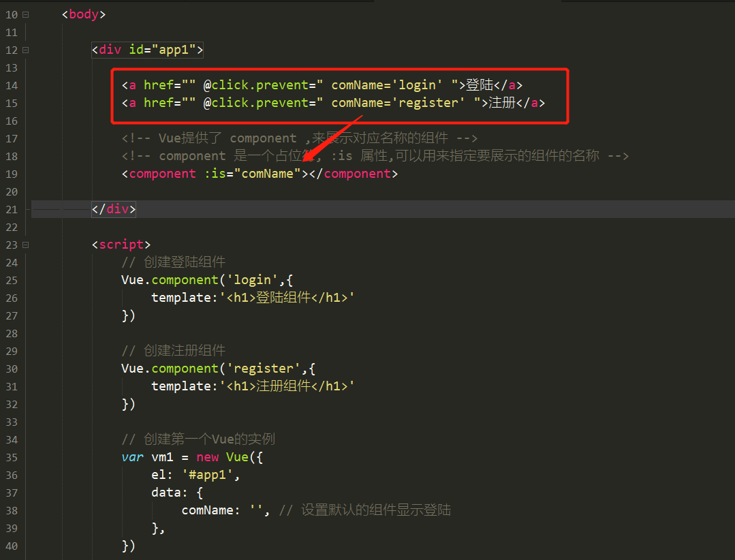Click the template with 登陆组件 on line 26
The height and width of the screenshot is (560, 735).
(x=253, y=298)
